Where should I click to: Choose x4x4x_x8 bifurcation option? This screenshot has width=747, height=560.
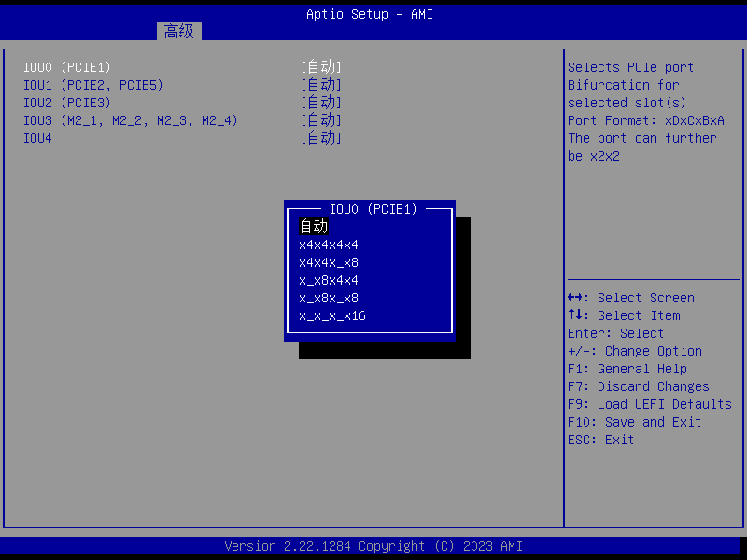pos(329,262)
